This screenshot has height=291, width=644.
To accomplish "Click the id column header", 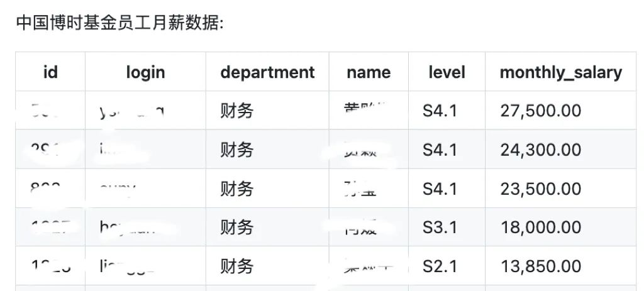I will coord(50,72).
